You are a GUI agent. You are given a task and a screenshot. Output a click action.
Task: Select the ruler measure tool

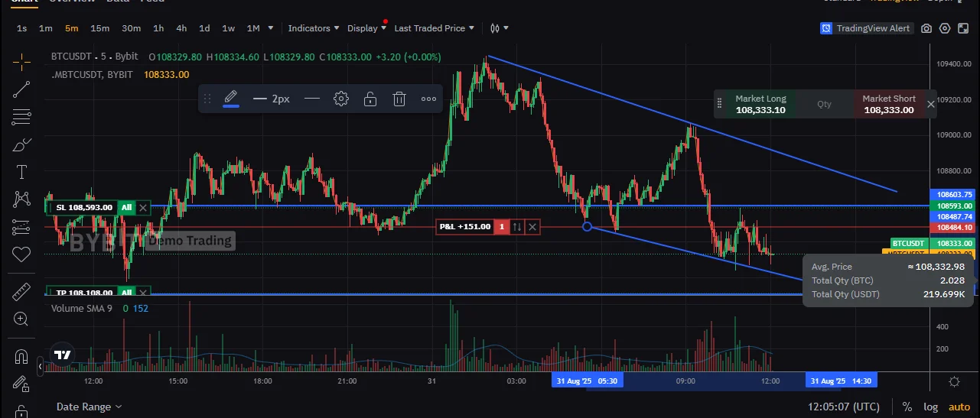(21, 291)
